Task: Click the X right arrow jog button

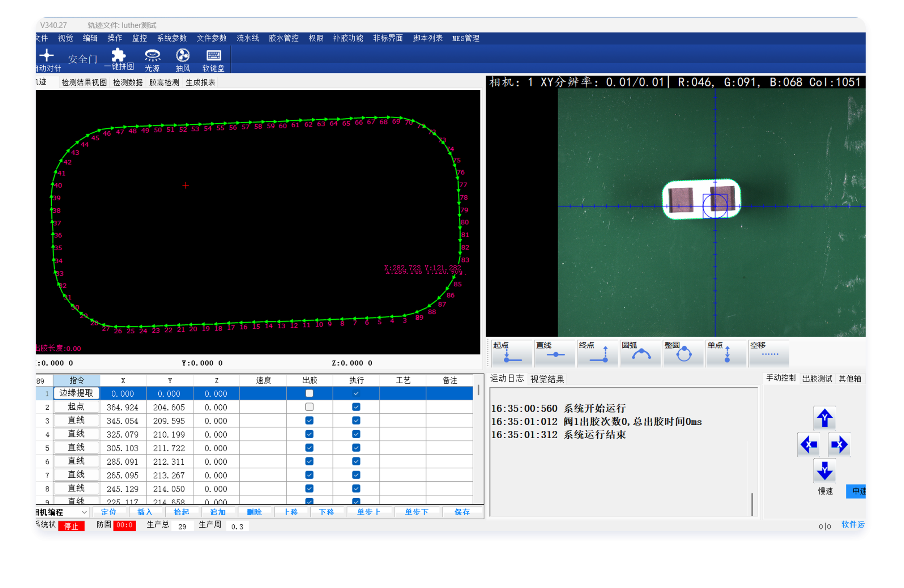Action: click(x=839, y=444)
